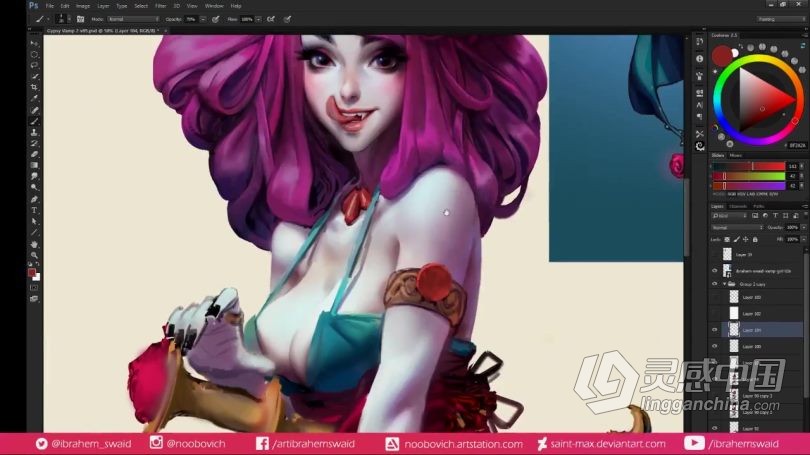
Task: Open the Brush panel toggle in options bar
Action: (x=80, y=19)
